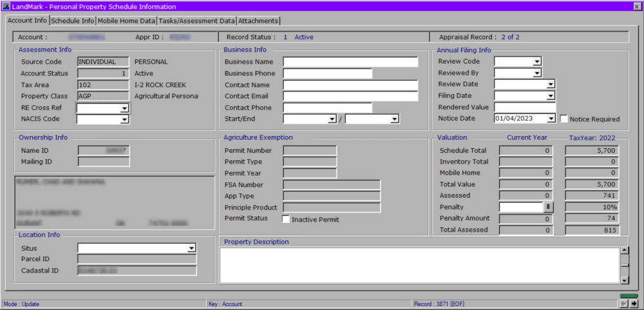Click the 'I-2 ROCK CREEK' tax area text
644x310 pixels.
160,85
